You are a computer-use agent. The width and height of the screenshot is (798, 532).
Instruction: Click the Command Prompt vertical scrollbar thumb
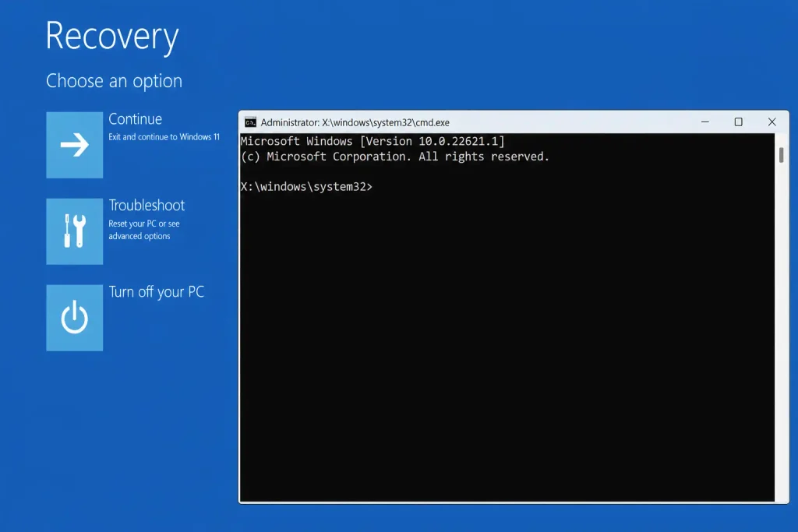pos(781,155)
